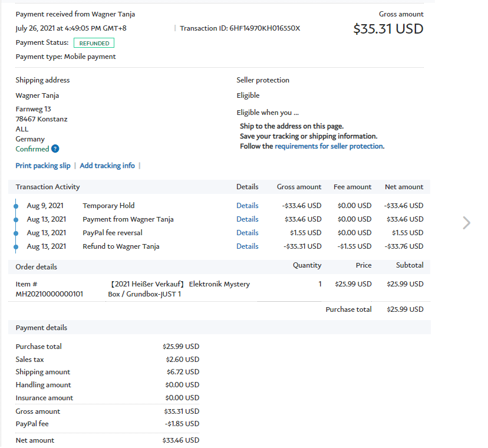Click the green Confirmed address status text

click(x=32, y=149)
